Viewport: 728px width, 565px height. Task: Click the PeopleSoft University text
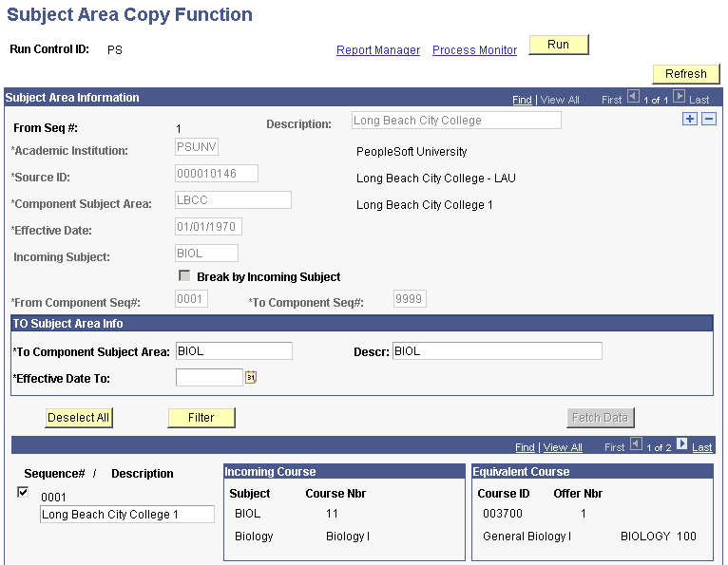pos(412,152)
